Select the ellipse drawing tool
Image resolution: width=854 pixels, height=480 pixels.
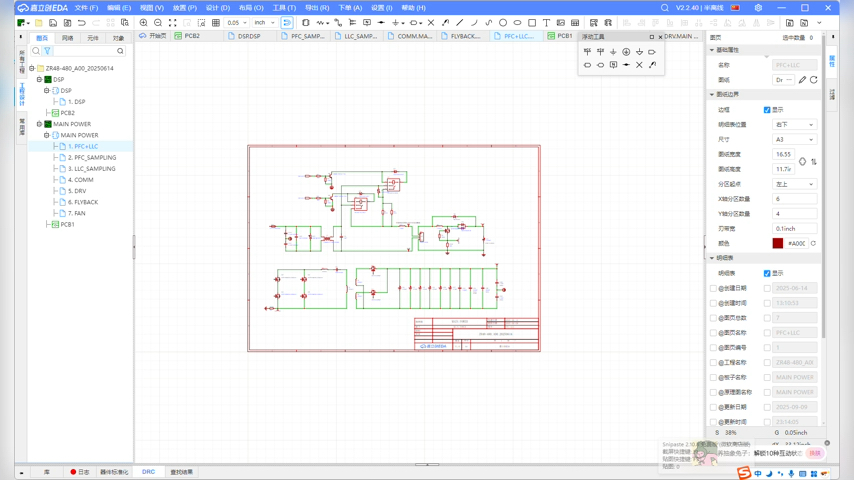click(517, 23)
